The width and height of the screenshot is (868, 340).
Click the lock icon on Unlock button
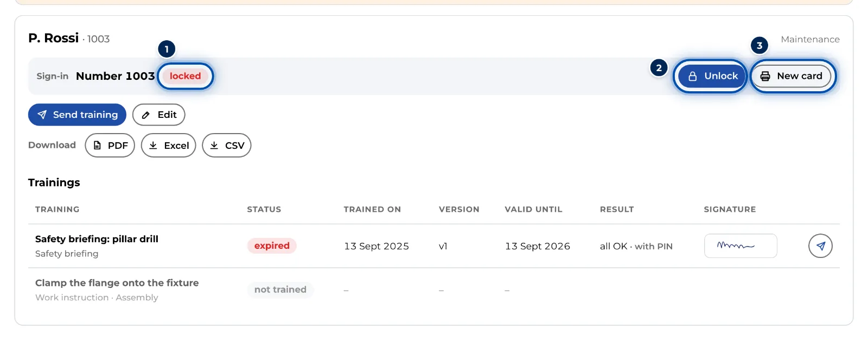tap(693, 76)
